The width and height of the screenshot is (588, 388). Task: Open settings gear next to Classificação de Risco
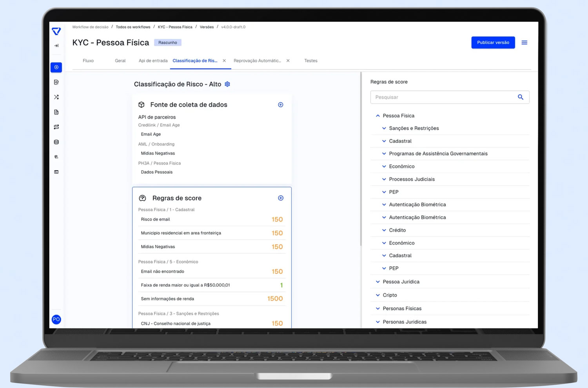click(227, 84)
